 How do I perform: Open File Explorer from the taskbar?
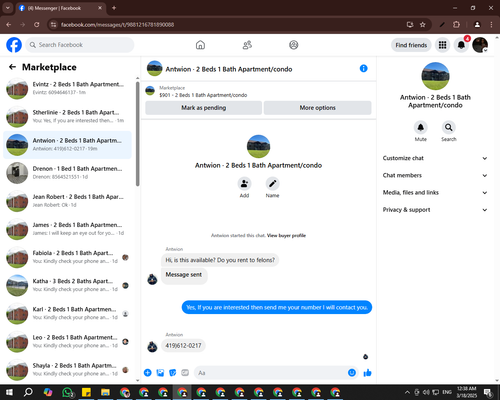click(105, 392)
